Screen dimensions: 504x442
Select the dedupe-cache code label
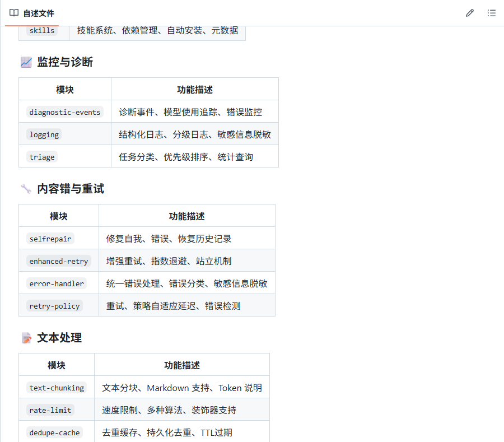pos(54,432)
